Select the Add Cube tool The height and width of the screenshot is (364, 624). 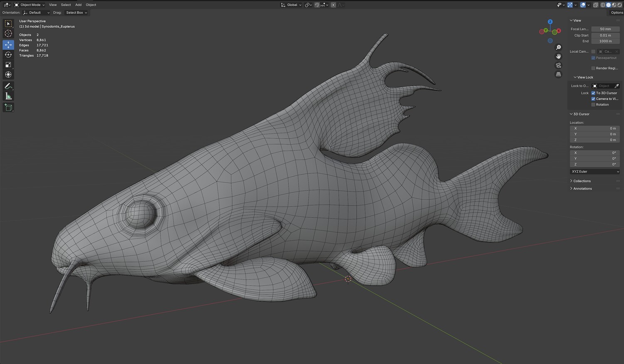(8, 108)
